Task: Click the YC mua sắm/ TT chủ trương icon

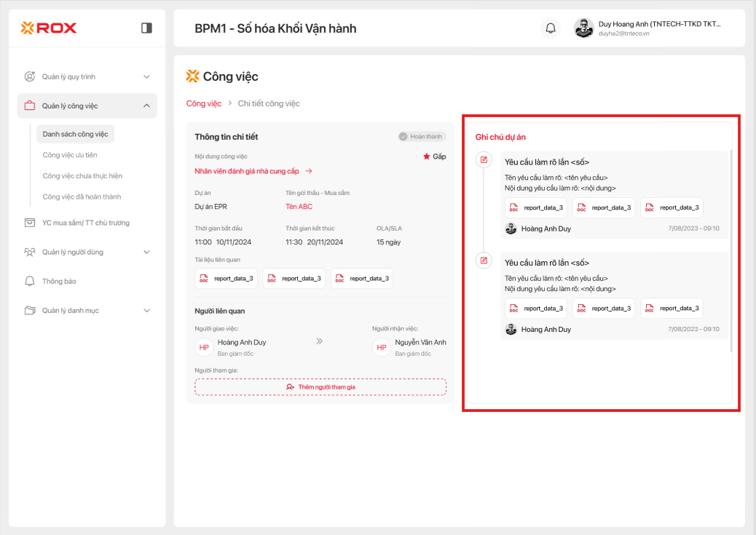Action: pyautogui.click(x=30, y=223)
